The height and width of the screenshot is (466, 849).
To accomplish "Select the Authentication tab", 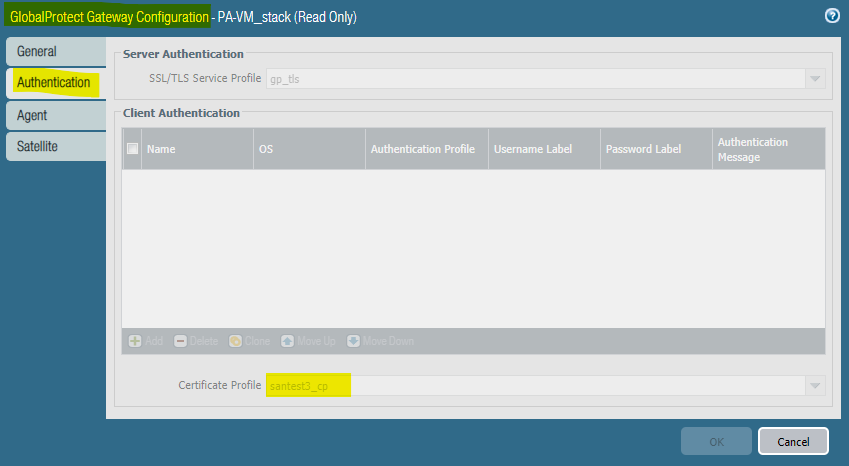I will pos(55,82).
